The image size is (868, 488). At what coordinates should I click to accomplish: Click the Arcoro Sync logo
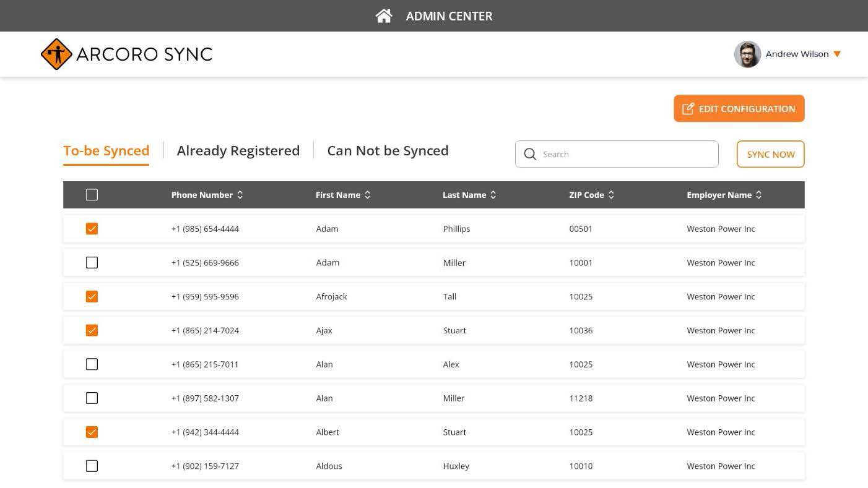[x=126, y=54]
